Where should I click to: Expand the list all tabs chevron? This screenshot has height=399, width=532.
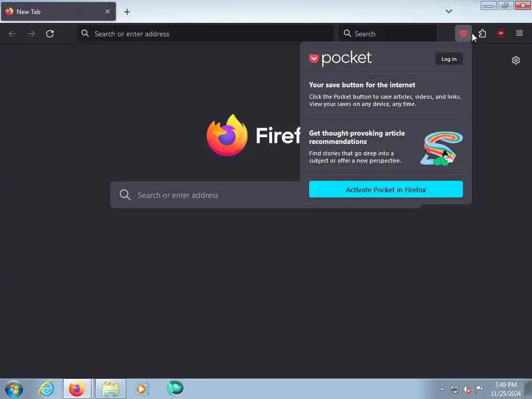coord(448,11)
